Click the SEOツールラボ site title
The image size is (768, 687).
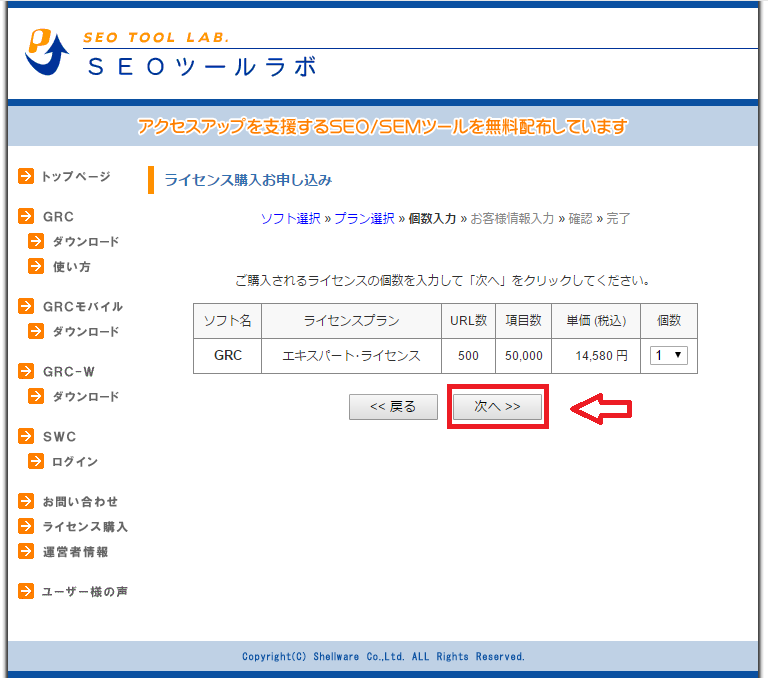click(x=202, y=67)
